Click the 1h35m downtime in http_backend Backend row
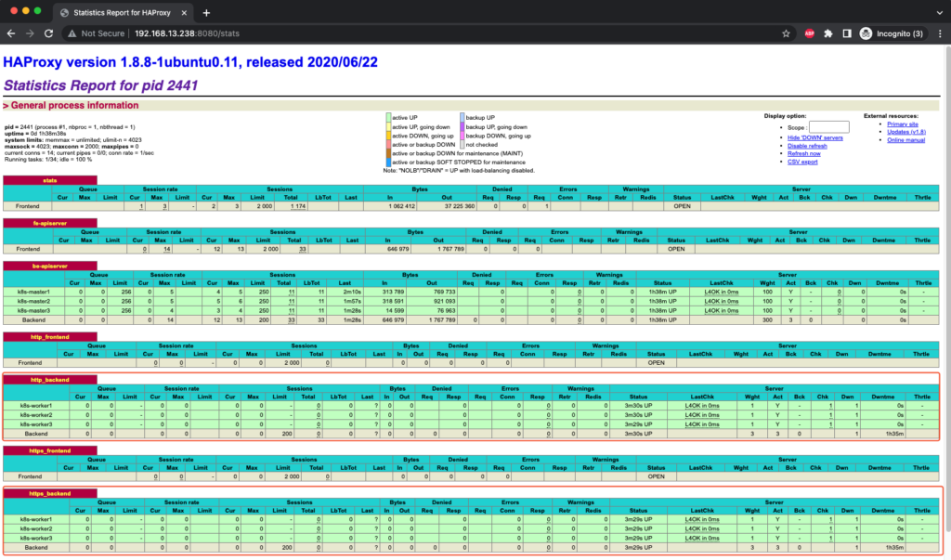This screenshot has height=560, width=951. (894, 434)
